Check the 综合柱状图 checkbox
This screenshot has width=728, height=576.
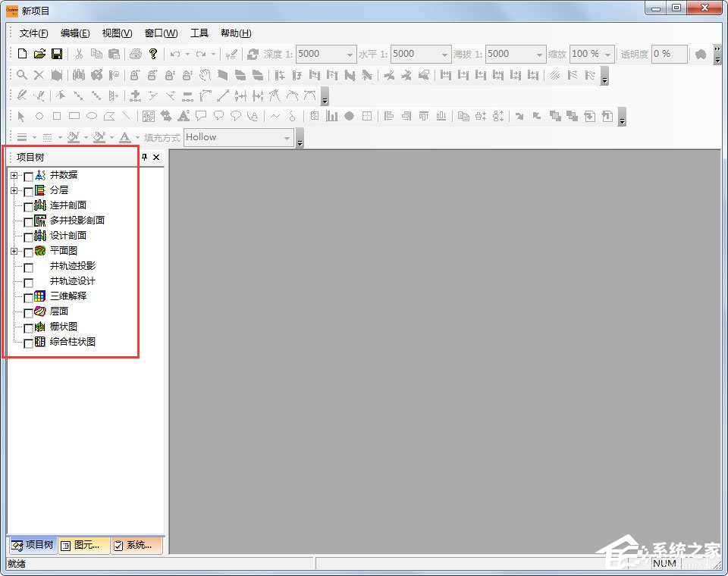click(x=28, y=343)
